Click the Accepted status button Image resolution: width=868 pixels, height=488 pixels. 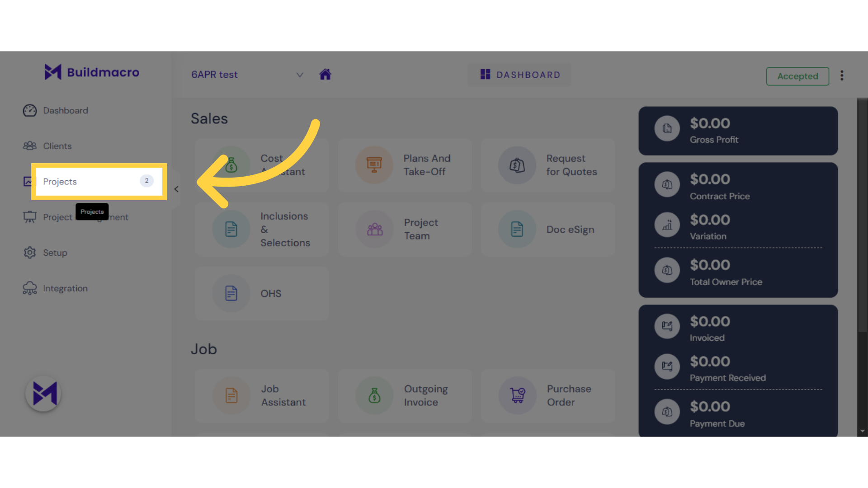click(x=797, y=76)
